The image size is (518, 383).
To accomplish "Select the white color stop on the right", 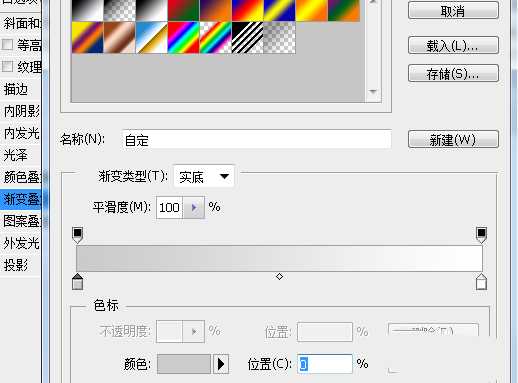I will [x=481, y=282].
